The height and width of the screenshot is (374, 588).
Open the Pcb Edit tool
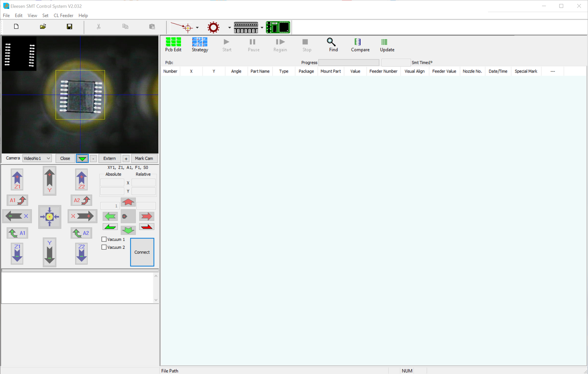[173, 45]
